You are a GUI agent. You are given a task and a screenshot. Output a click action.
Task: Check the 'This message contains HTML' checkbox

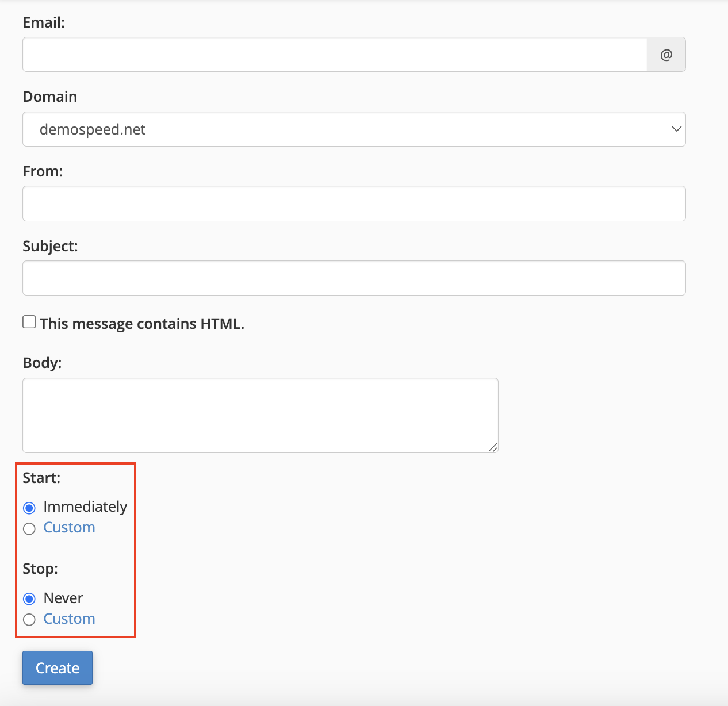(x=29, y=322)
